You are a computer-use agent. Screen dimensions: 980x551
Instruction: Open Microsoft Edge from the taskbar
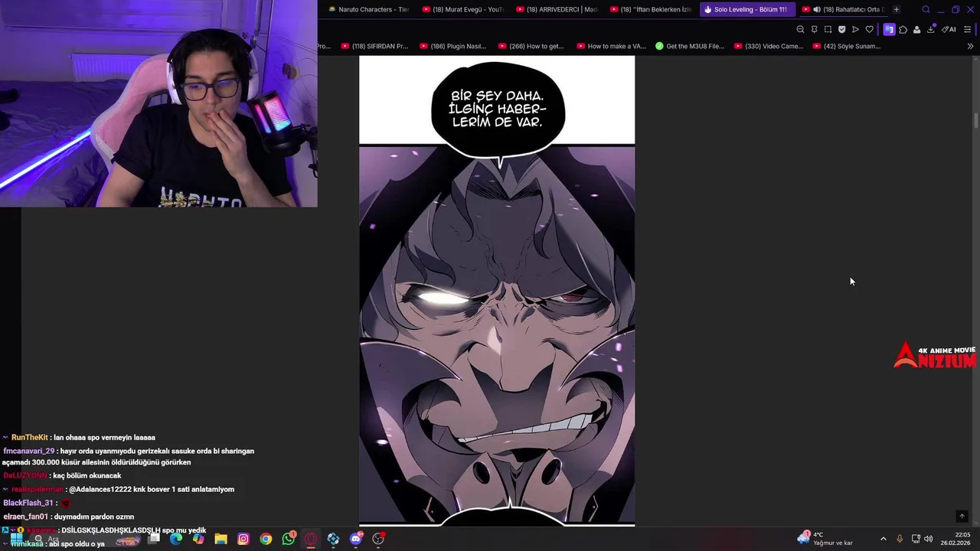click(176, 539)
